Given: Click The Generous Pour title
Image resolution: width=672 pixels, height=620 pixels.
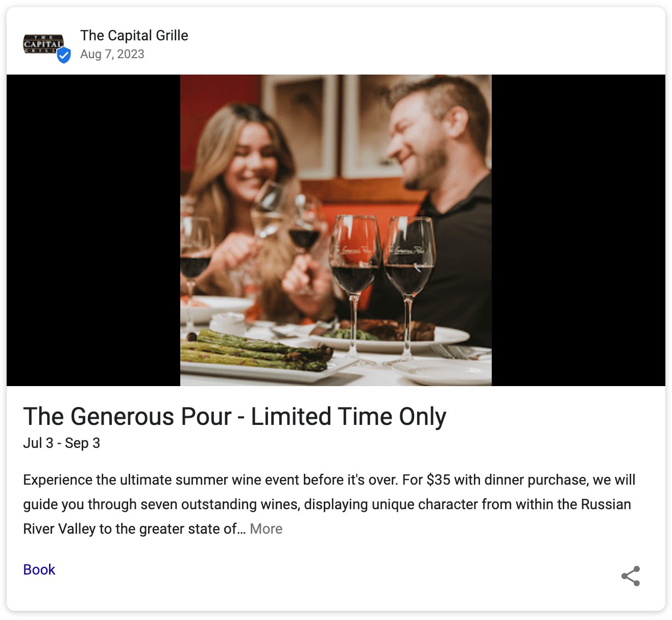Looking at the screenshot, I should pyautogui.click(x=235, y=416).
